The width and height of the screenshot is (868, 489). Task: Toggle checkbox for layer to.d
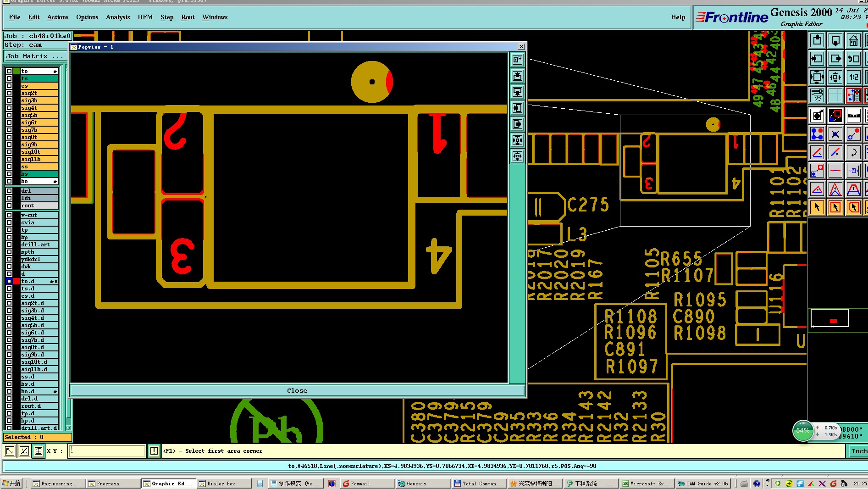(9, 281)
